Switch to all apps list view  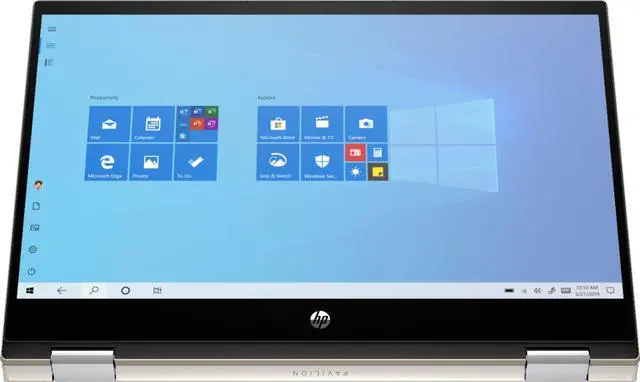49,62
